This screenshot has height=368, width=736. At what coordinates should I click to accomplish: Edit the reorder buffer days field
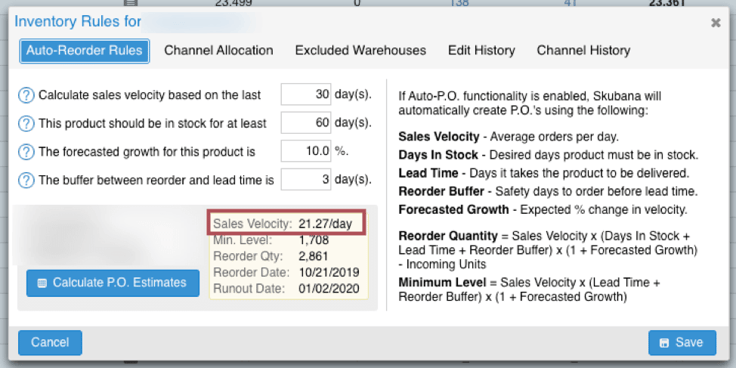[306, 179]
